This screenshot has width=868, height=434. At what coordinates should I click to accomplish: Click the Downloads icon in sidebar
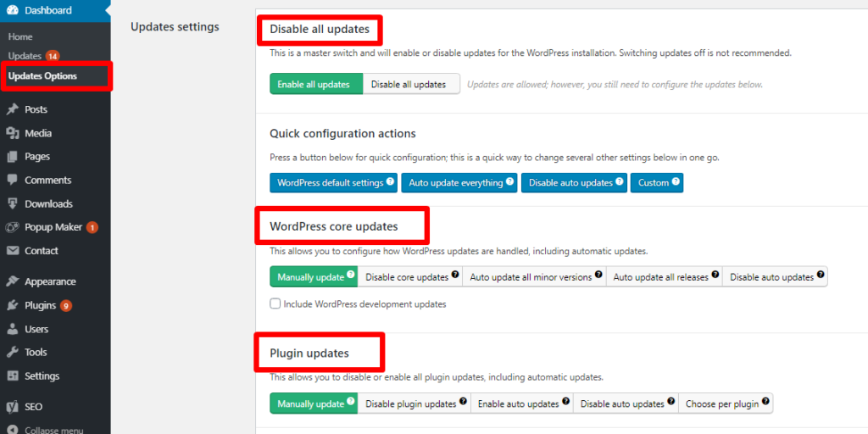point(13,203)
